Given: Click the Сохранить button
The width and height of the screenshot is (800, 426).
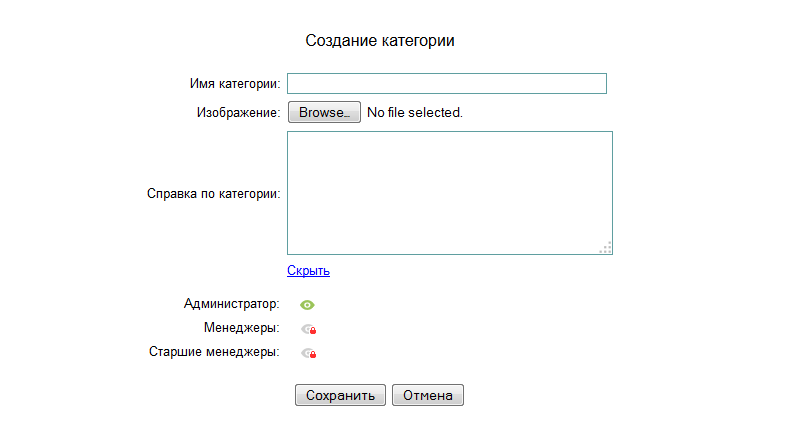Looking at the screenshot, I should (340, 396).
